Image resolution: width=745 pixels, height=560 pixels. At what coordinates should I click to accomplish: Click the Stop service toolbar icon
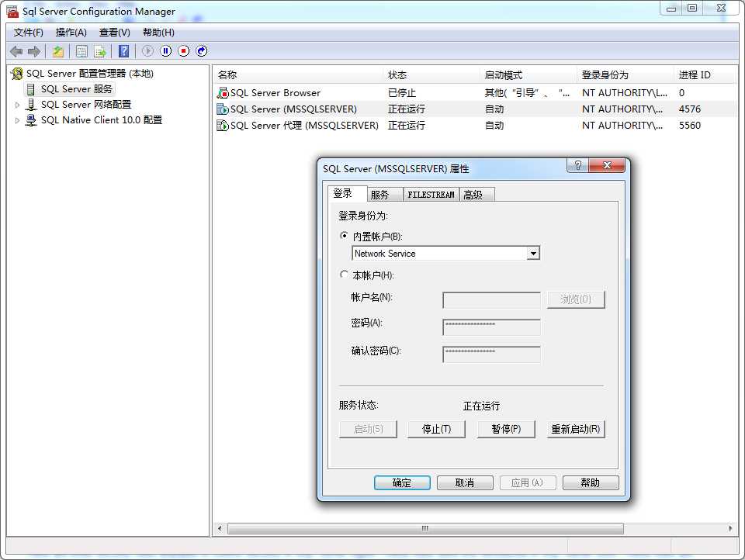click(x=184, y=51)
